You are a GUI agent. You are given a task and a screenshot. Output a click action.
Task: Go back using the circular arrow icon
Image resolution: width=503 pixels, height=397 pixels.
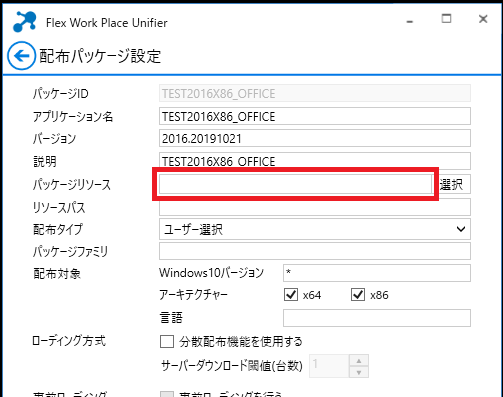click(21, 56)
